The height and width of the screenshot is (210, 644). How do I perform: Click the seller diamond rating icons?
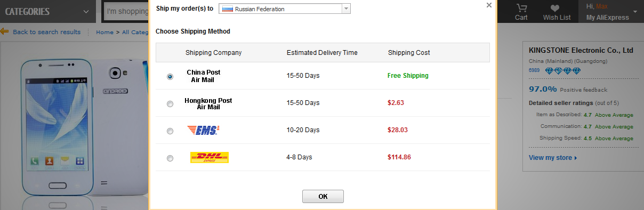(x=562, y=71)
